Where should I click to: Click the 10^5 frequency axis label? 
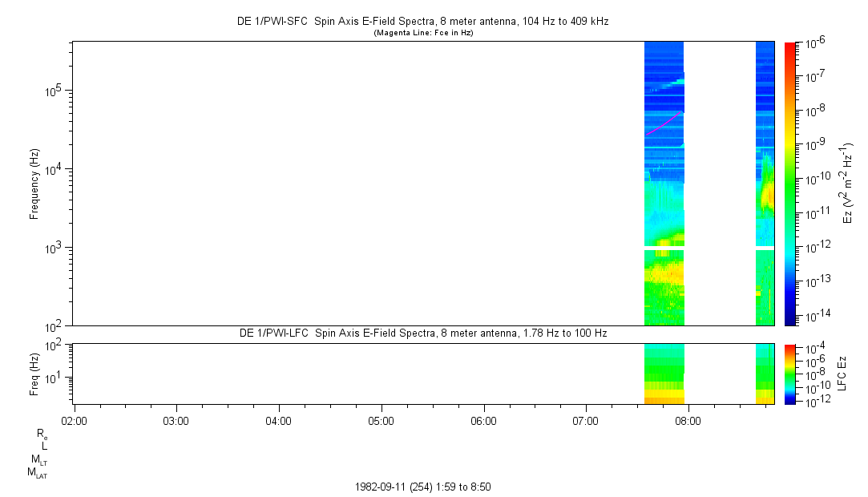(55, 91)
